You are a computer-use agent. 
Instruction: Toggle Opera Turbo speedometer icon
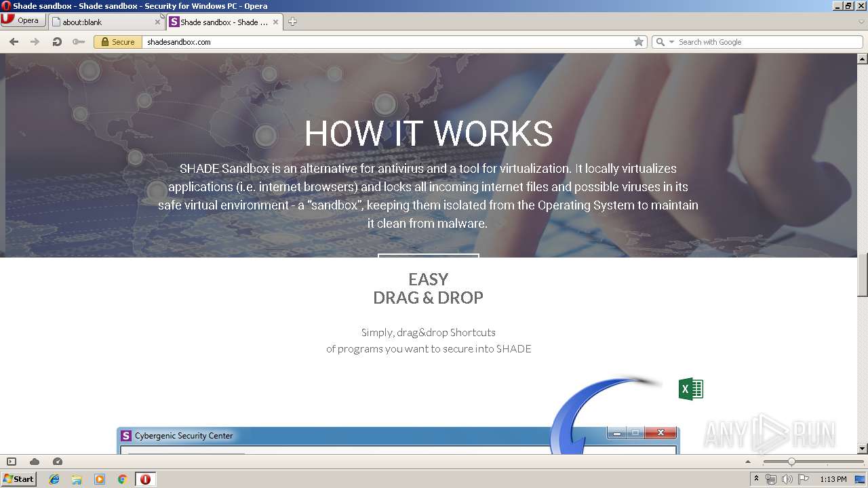(x=58, y=462)
